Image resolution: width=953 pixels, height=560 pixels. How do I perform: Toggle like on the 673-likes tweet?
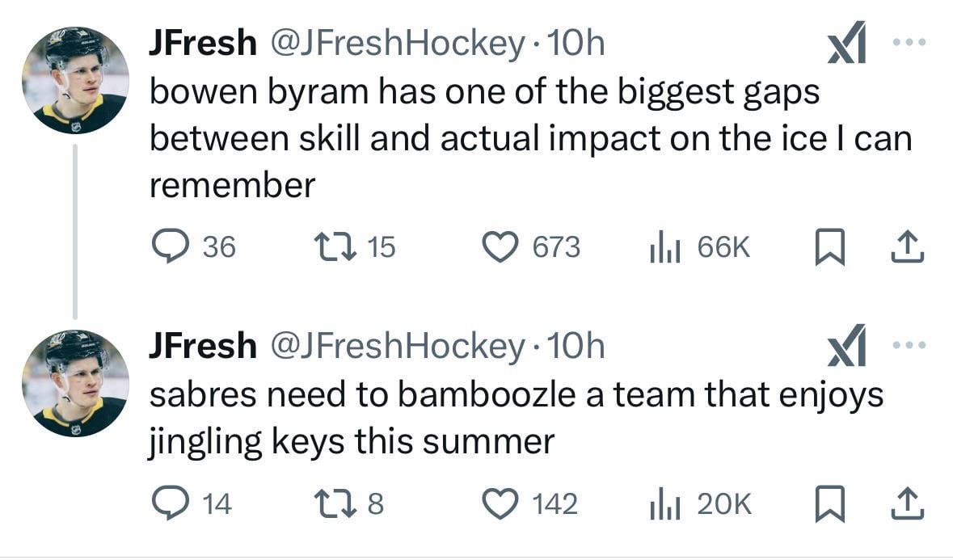502,247
